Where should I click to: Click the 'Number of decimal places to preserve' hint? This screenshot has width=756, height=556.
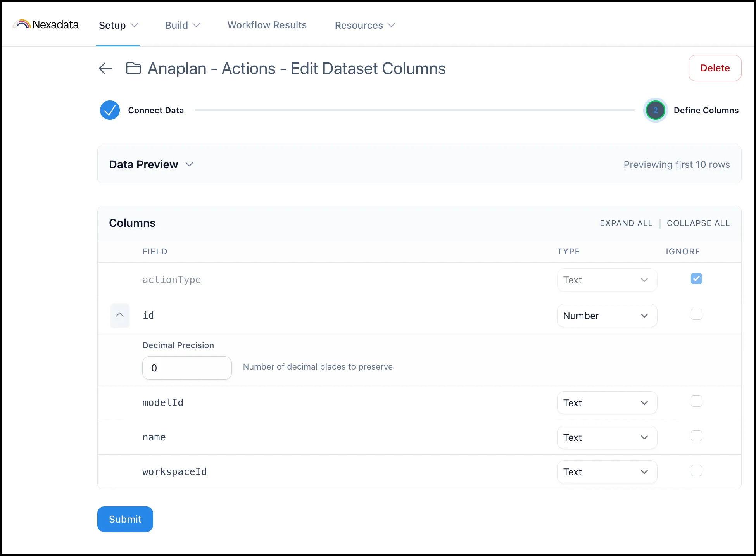coord(318,367)
